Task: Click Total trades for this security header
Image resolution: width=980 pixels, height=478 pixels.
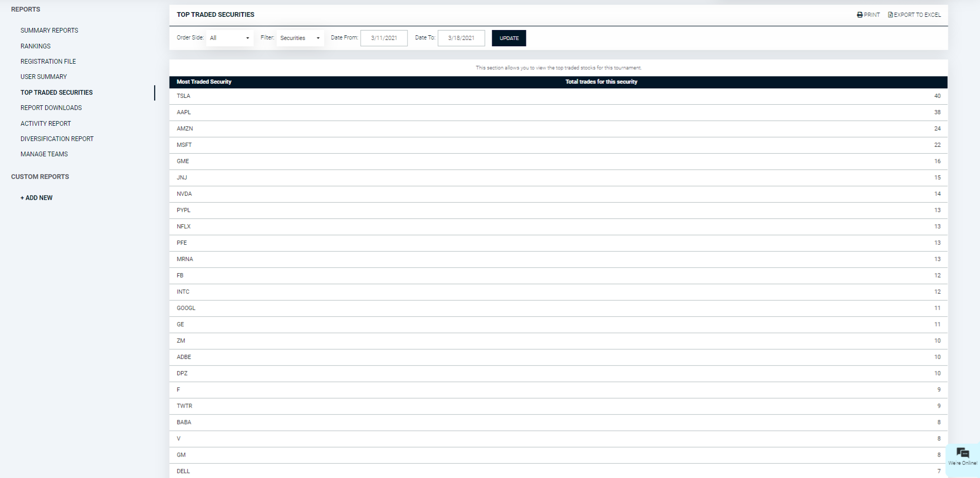Action: pyautogui.click(x=601, y=82)
